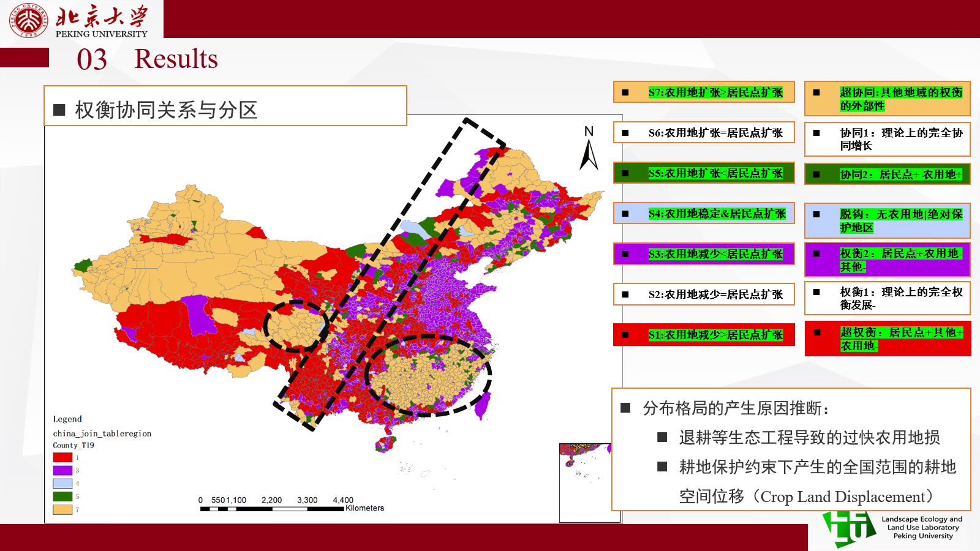Click the 超权衡 red text box

888,339
